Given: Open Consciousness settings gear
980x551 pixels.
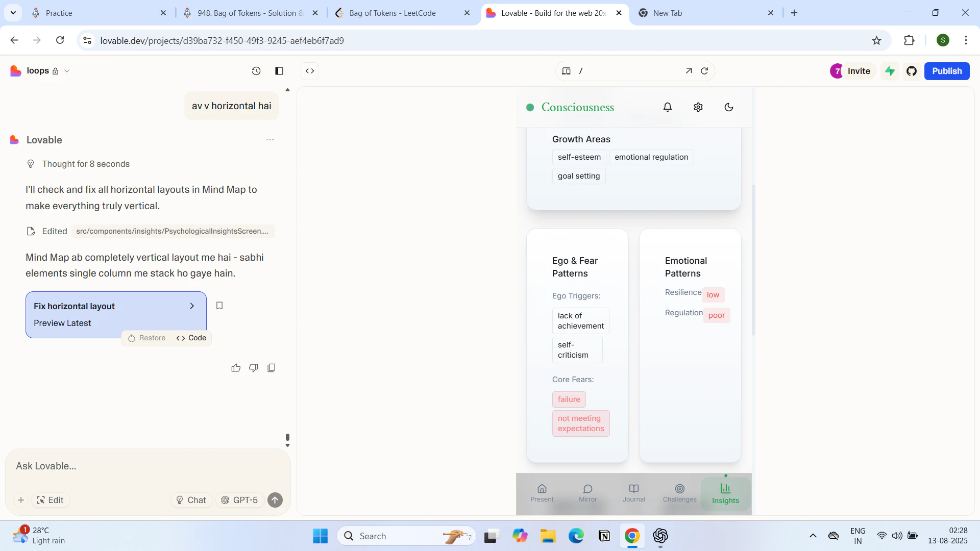Looking at the screenshot, I should [698, 107].
